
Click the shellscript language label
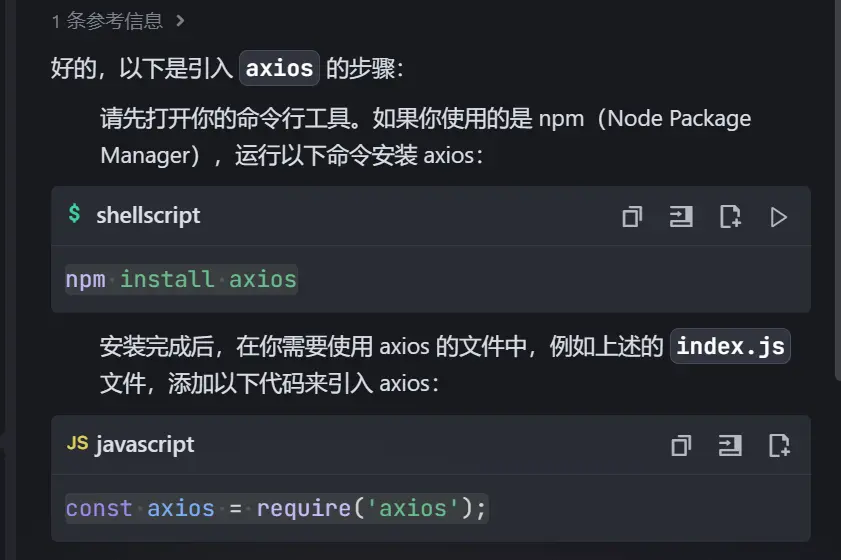148,215
